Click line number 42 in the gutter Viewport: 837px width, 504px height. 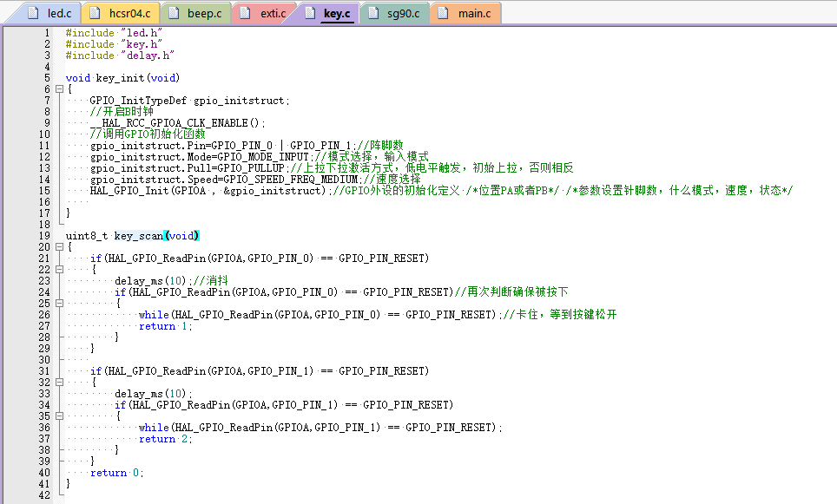44,495
